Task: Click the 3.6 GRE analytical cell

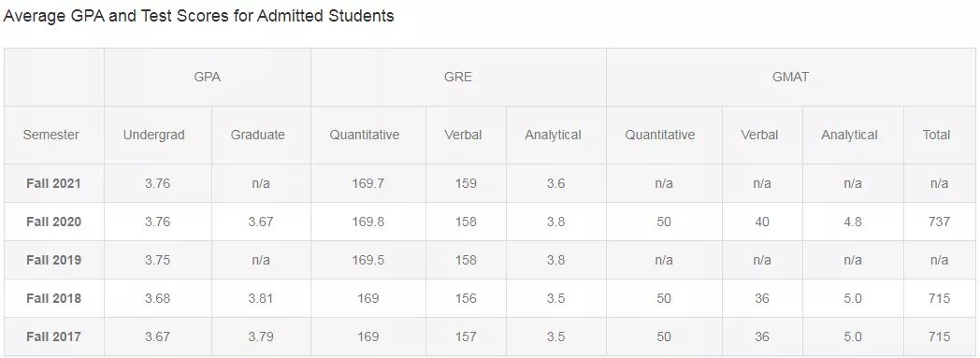Action: [x=555, y=184]
